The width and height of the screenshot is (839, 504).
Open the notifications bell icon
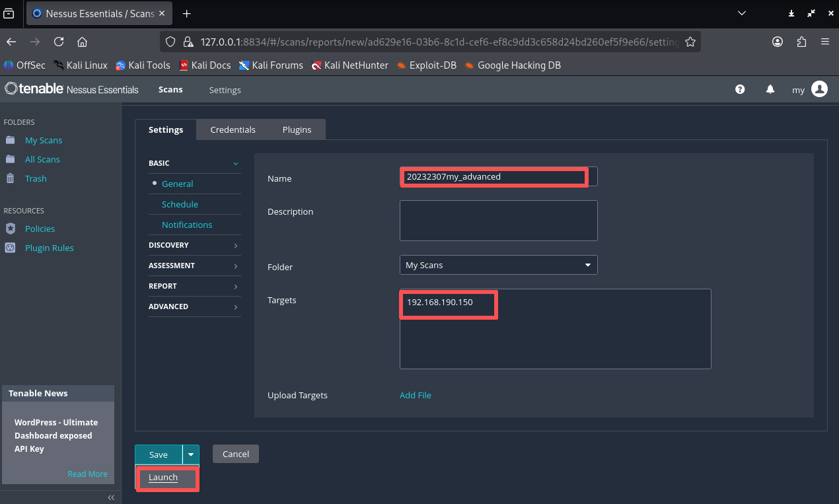770,89
